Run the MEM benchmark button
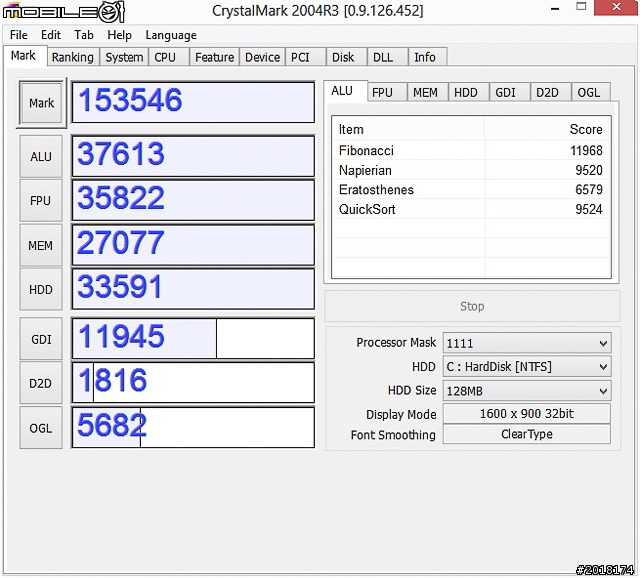The image size is (640, 578). (x=41, y=246)
